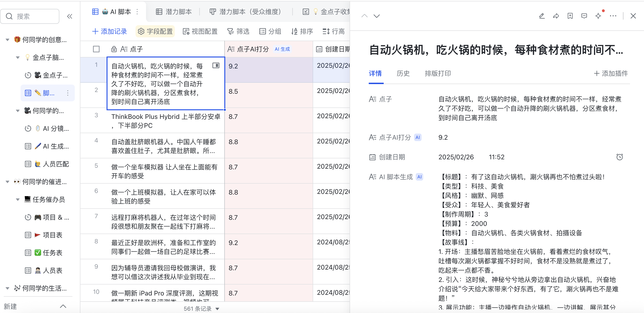Open the 历史 tab in record panel
The width and height of the screenshot is (644, 313).
point(403,74)
